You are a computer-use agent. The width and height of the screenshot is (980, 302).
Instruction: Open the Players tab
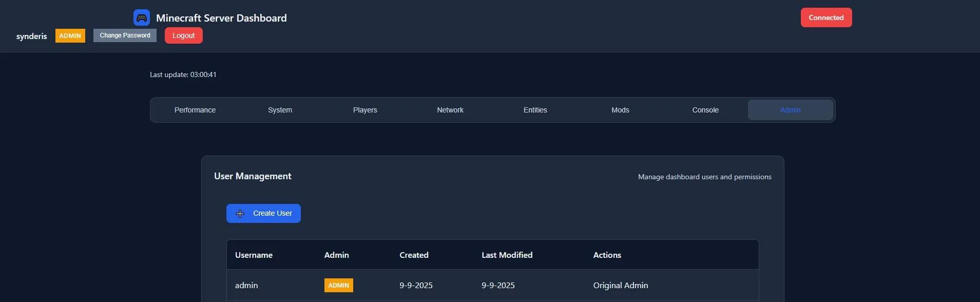pyautogui.click(x=365, y=110)
